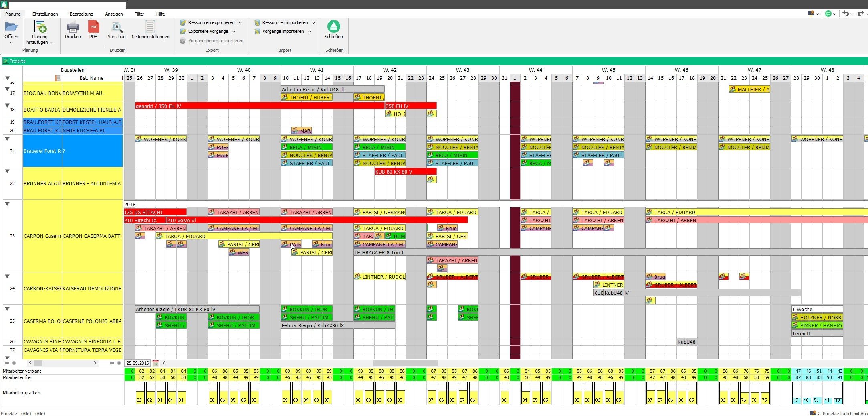Viewport: 868px width, 416px height.
Task: Expand Ressourcen exportieren dropdown
Action: click(x=240, y=23)
